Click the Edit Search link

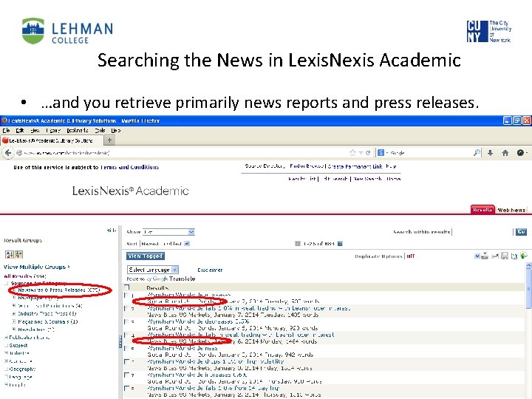335,179
